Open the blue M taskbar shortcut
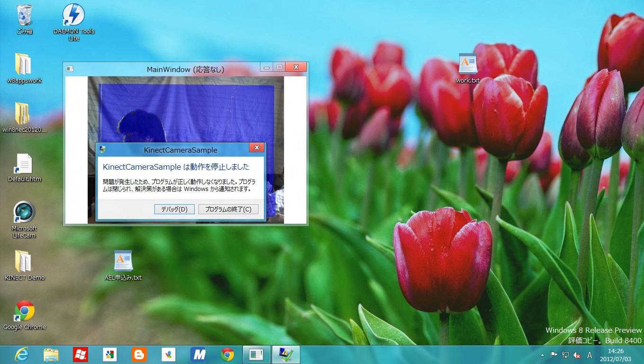 click(198, 355)
